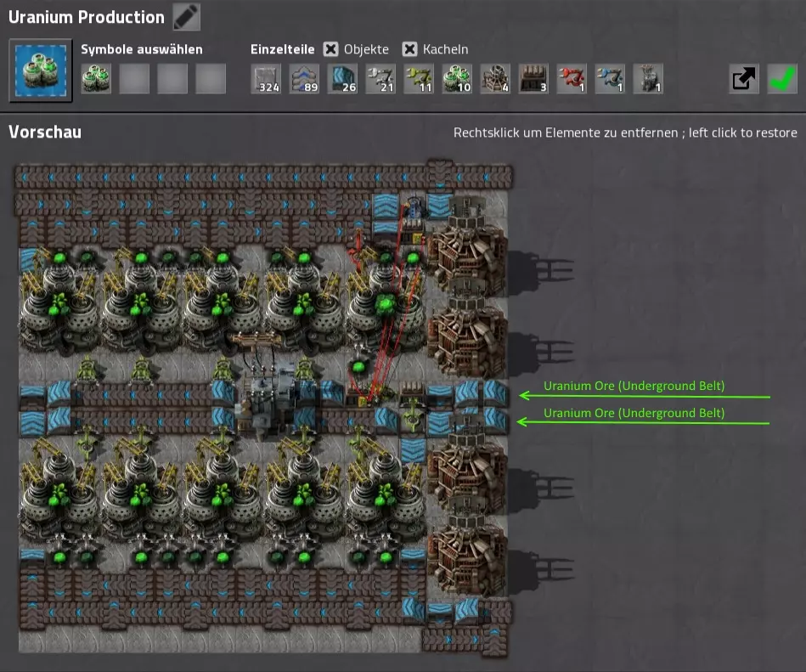Screen dimensions: 806x672
Task: Click the pencil icon to rename blueprint
Action: [186, 16]
